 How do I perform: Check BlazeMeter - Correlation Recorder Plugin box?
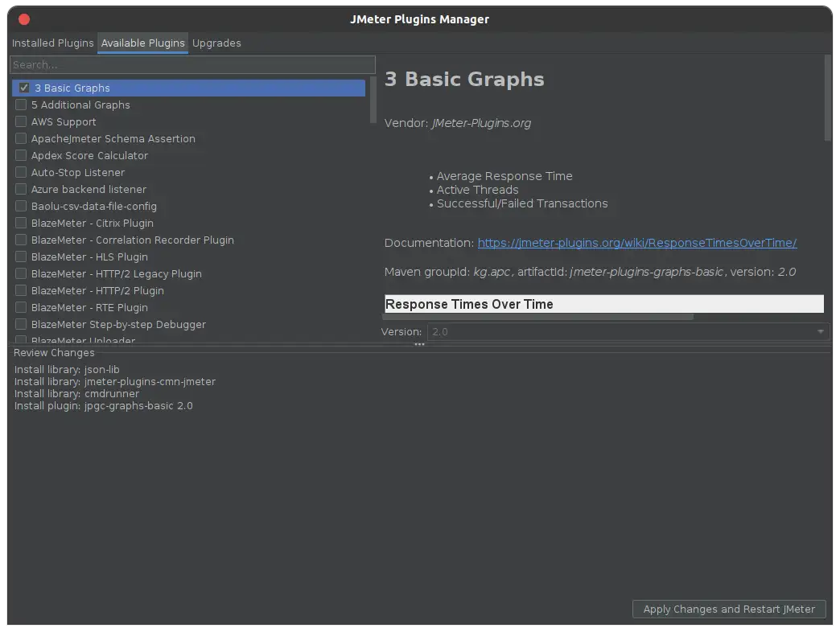(21, 240)
